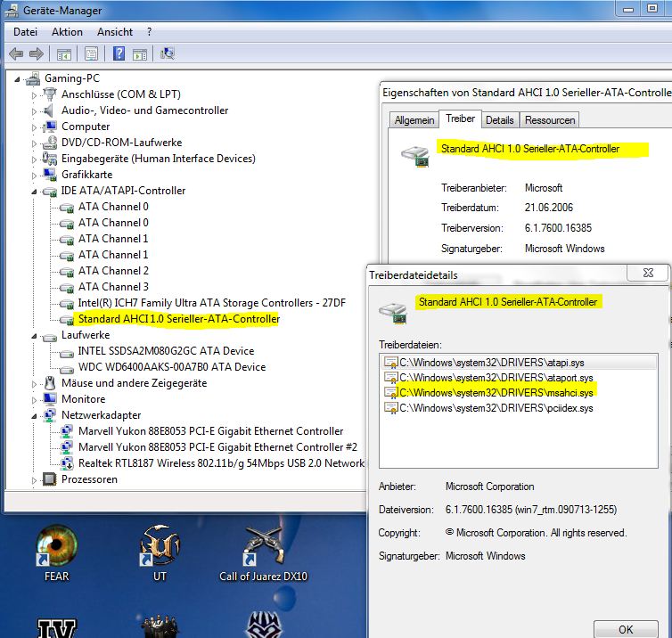Select the Gaming-PC root computer icon
This screenshot has width=672, height=638.
click(x=33, y=78)
